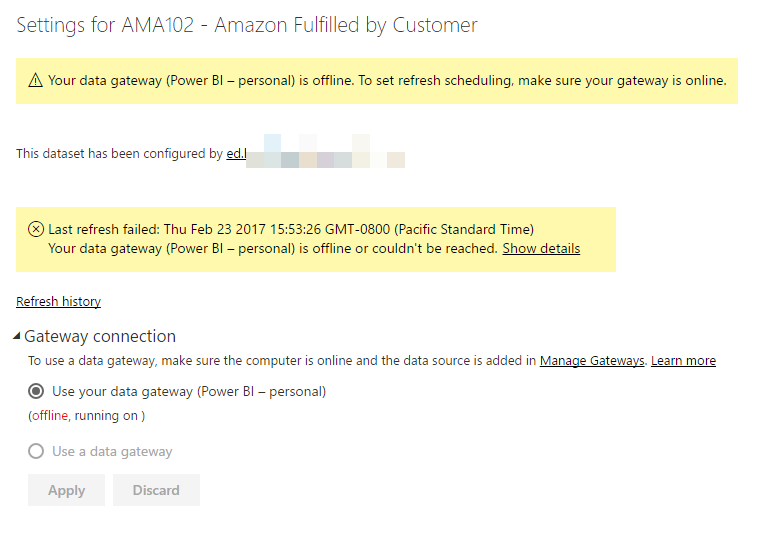
Task: Click the Apply button
Action: pos(66,490)
